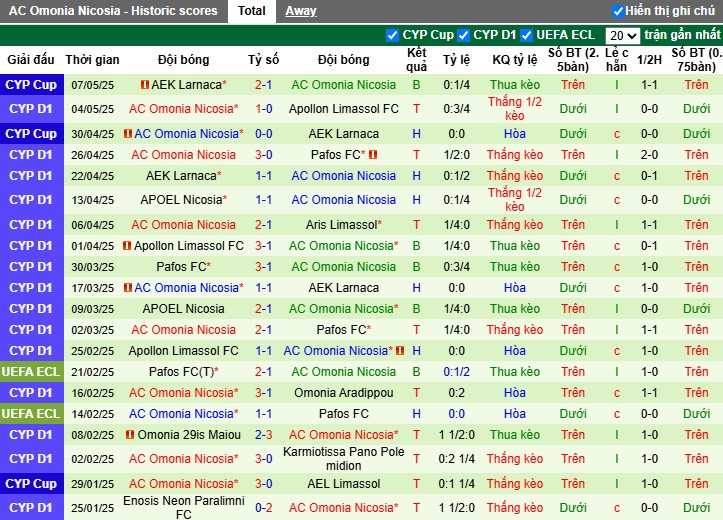Viewport: 723px width, 520px height.
Task: Open the CYP Cup league cell on 07/05/25
Action: pyautogui.click(x=31, y=85)
